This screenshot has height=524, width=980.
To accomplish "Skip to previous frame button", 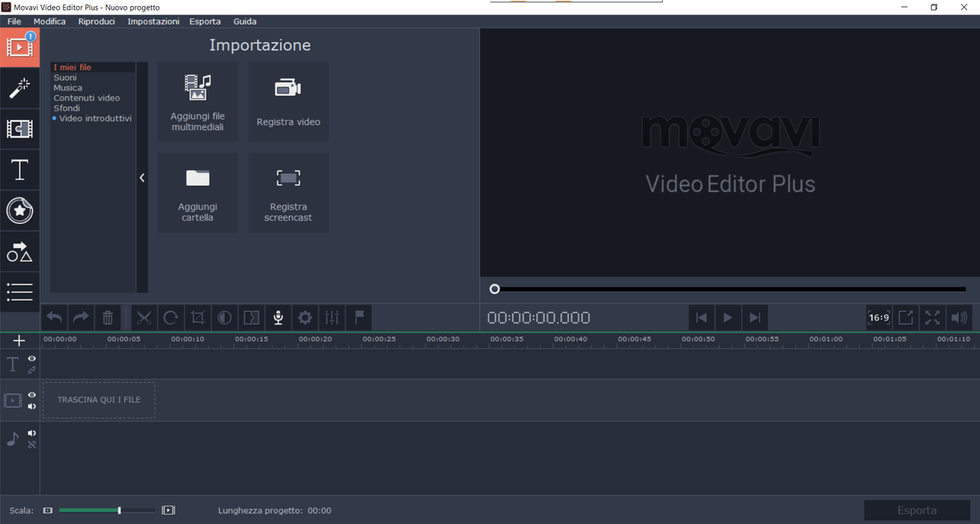I will pyautogui.click(x=701, y=317).
